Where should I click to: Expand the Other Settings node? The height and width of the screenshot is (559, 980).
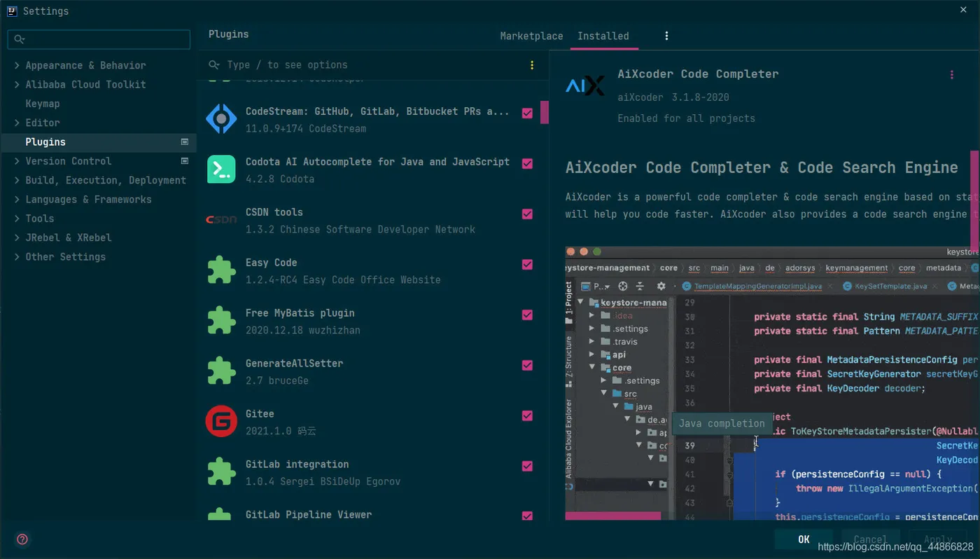click(17, 257)
